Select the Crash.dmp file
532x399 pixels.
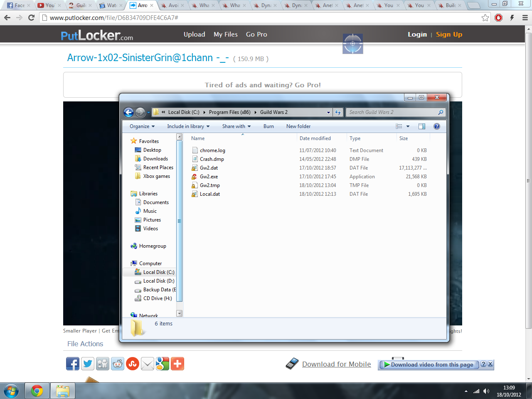click(212, 159)
